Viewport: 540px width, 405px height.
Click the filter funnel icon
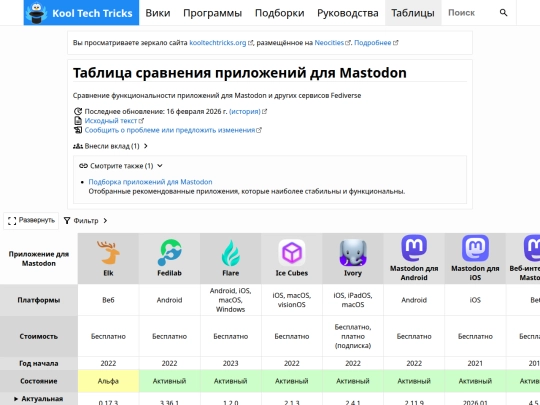click(x=67, y=220)
